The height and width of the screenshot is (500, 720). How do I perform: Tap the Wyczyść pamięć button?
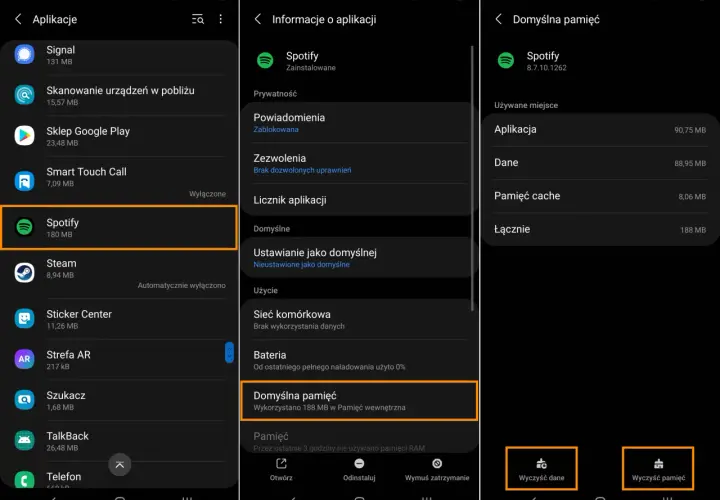point(658,468)
